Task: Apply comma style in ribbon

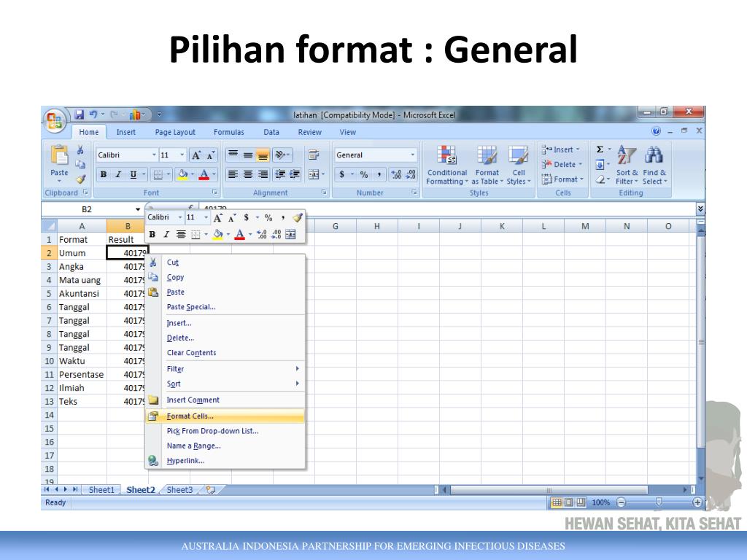Action: click(379, 174)
